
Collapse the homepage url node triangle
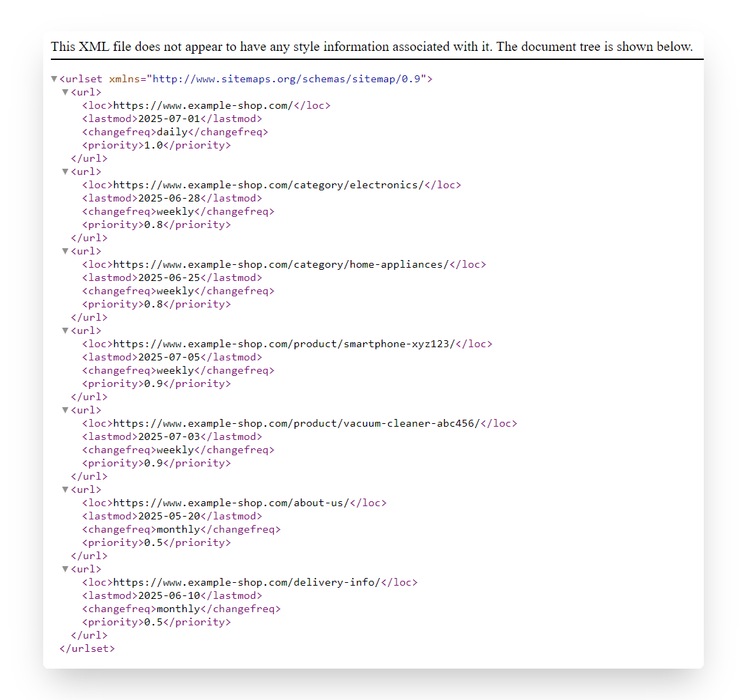coord(66,92)
